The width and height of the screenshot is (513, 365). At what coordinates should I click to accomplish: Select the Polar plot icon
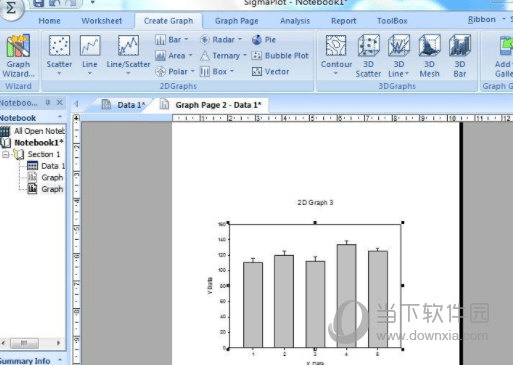[x=160, y=71]
